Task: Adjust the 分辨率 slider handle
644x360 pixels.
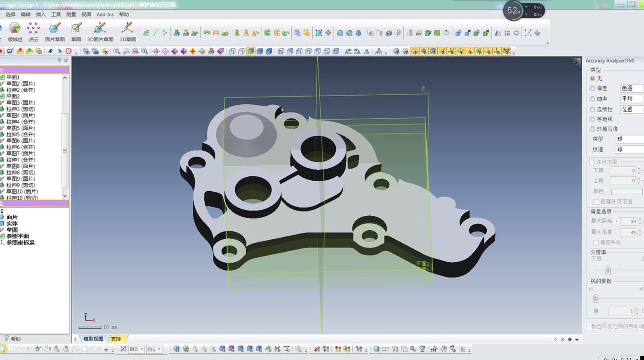Action: [608, 269]
